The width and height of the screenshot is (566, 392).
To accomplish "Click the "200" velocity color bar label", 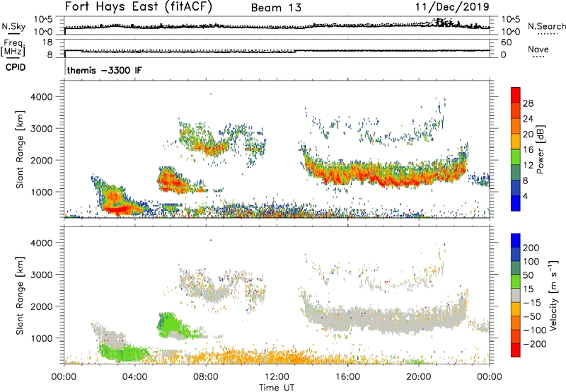I will pos(531,248).
